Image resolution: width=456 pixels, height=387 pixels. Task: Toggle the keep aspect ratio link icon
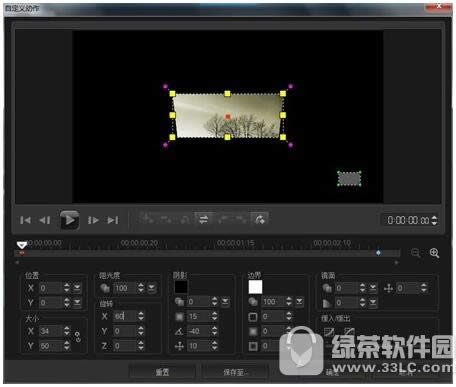coord(78,337)
